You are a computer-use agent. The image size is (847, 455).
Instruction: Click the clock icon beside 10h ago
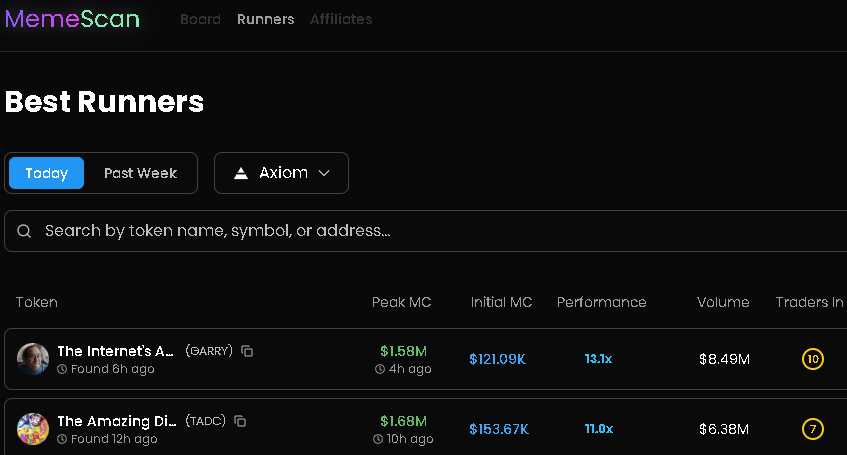pos(378,439)
